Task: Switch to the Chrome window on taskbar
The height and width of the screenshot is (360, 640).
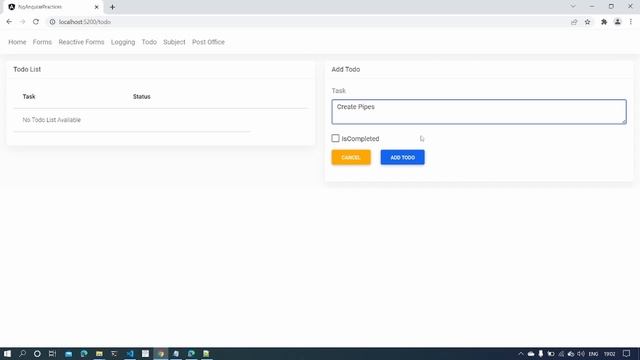Action: pyautogui.click(x=161, y=353)
